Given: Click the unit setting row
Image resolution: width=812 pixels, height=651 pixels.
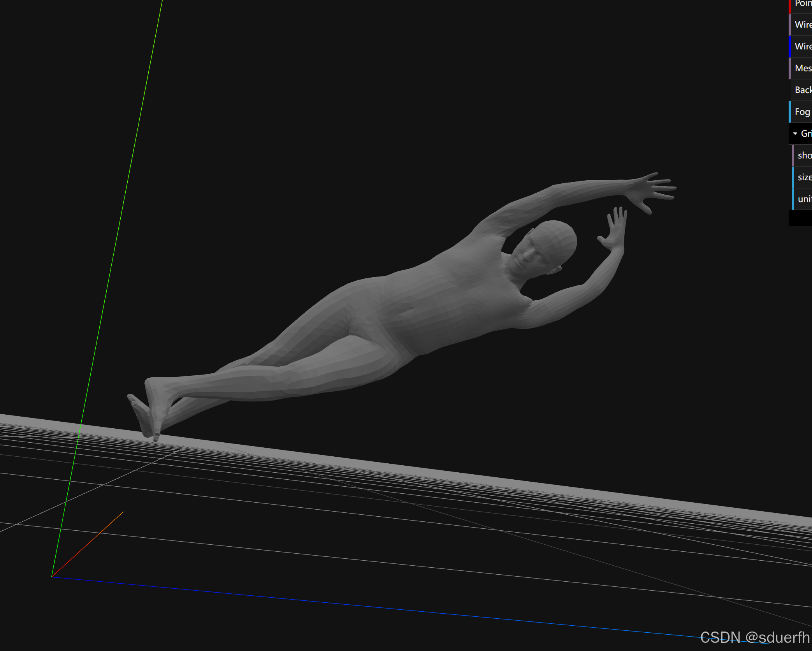Looking at the screenshot, I should coord(804,199).
